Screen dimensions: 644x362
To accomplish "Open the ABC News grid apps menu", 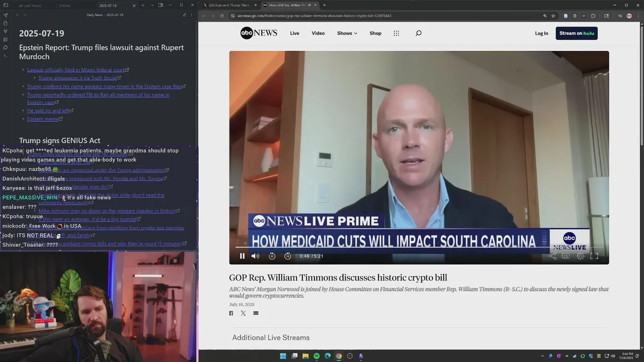I will [396, 33].
